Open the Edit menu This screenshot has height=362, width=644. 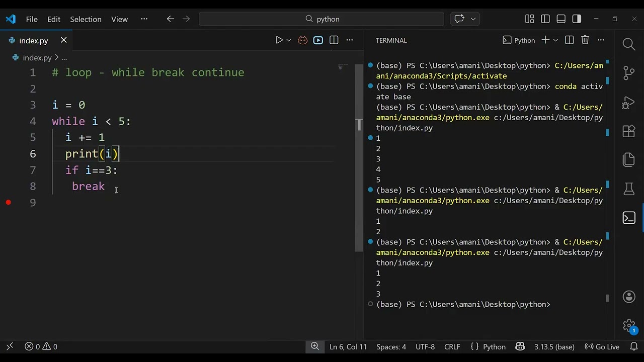(x=54, y=19)
